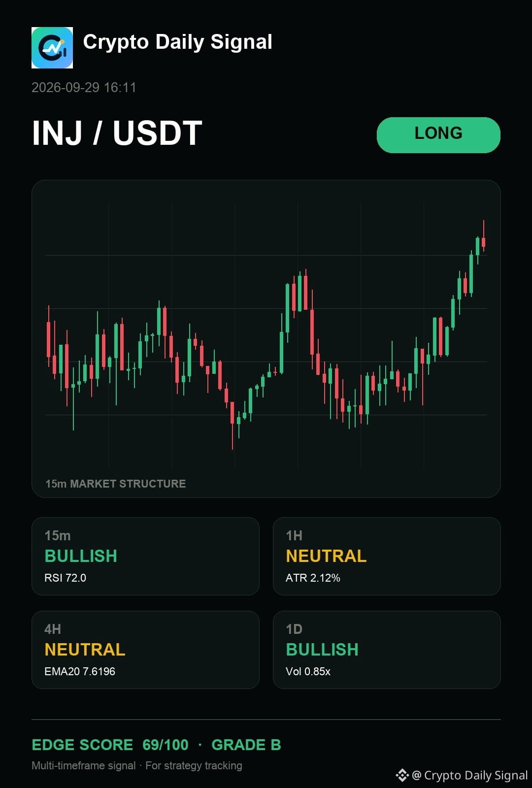532x788 pixels.
Task: Open the 15m BULLISH timeframe card
Action: click(x=145, y=556)
